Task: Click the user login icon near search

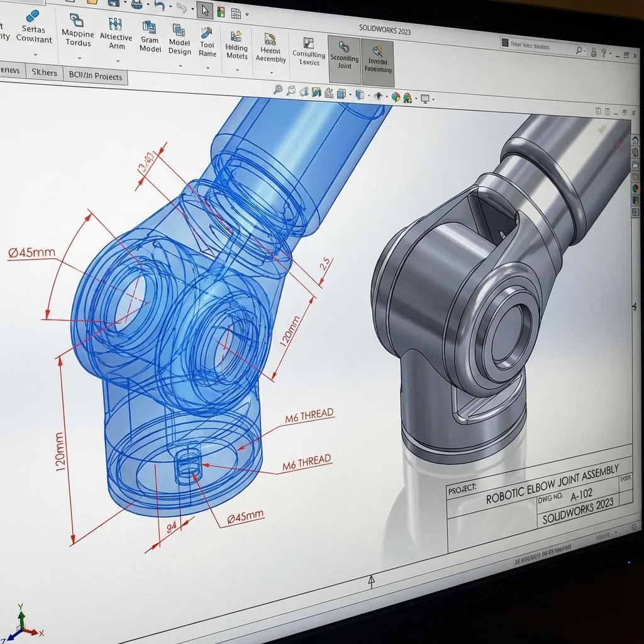Action: pyautogui.click(x=594, y=52)
